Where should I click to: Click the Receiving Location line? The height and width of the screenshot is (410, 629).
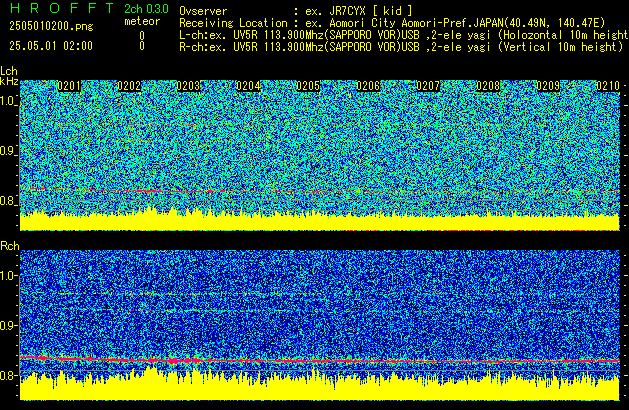coord(392,23)
